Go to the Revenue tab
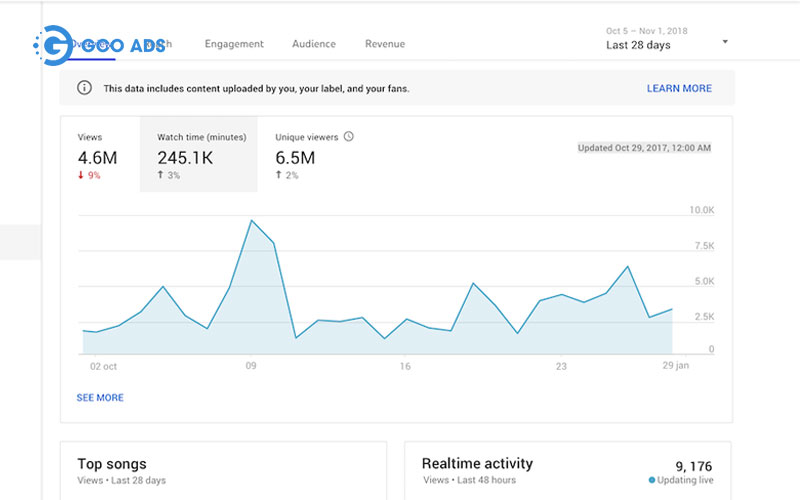The width and height of the screenshot is (800, 500). (385, 44)
